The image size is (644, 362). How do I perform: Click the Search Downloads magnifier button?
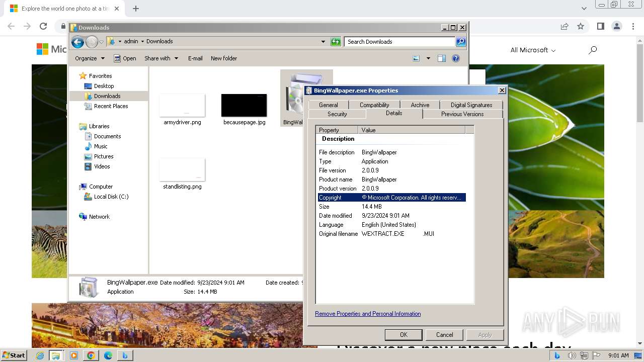click(461, 42)
